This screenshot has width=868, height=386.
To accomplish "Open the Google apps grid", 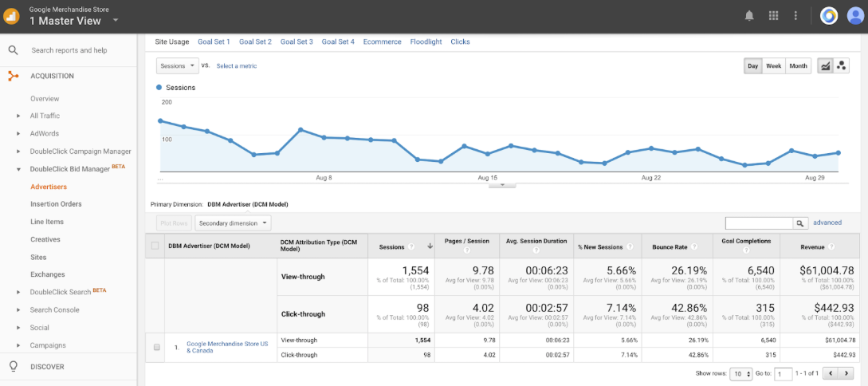I will (x=772, y=16).
